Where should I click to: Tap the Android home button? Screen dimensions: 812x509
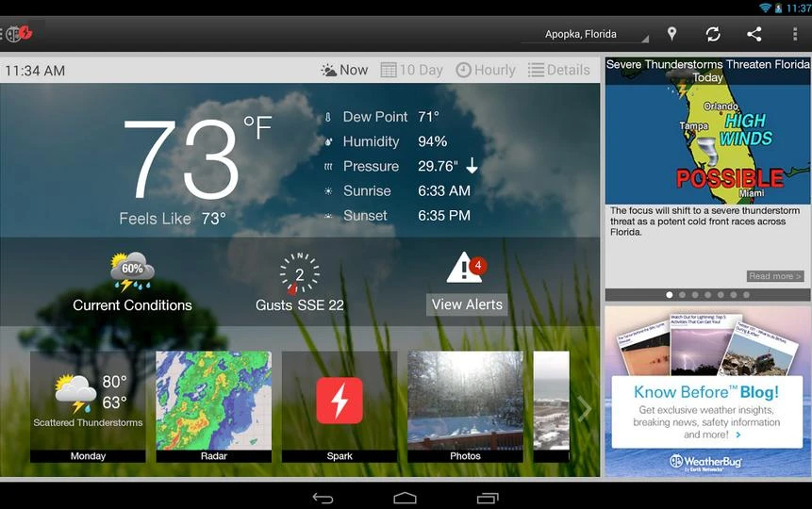[405, 498]
